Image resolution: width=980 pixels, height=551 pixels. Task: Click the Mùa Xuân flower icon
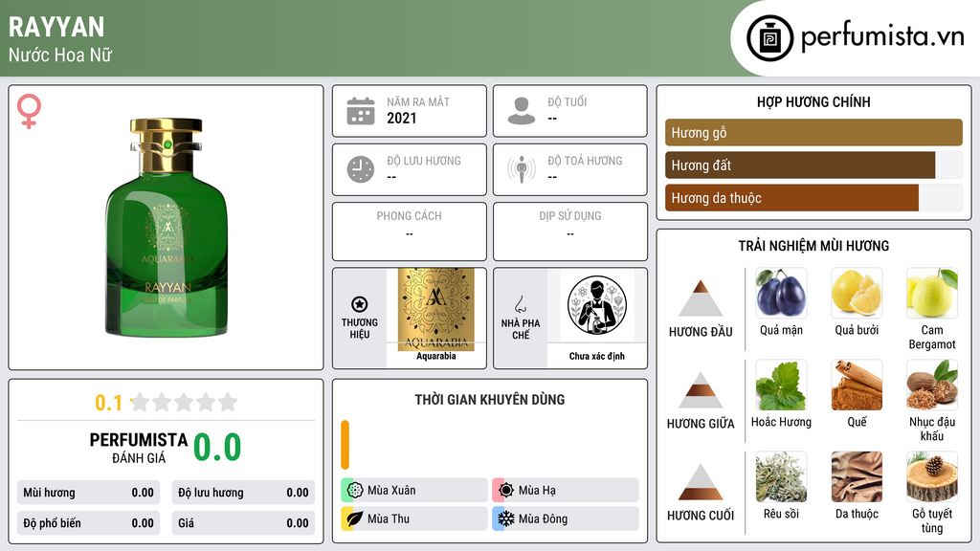pyautogui.click(x=355, y=491)
